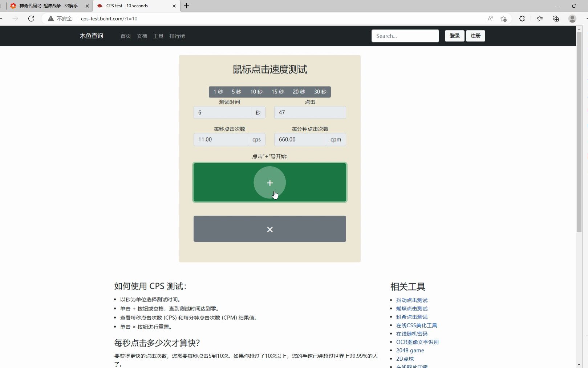Click the scrollbar down arrow
The width and height of the screenshot is (588, 368).
579,365
